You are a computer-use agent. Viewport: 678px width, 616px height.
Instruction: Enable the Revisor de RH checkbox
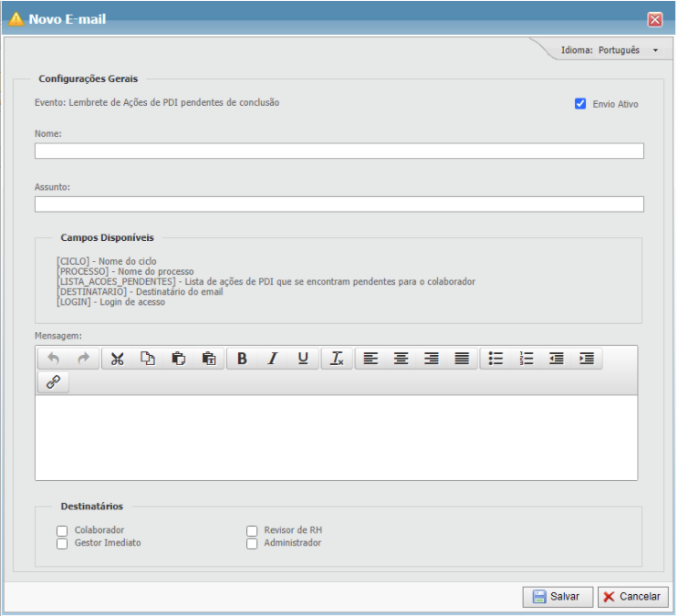[x=252, y=530]
